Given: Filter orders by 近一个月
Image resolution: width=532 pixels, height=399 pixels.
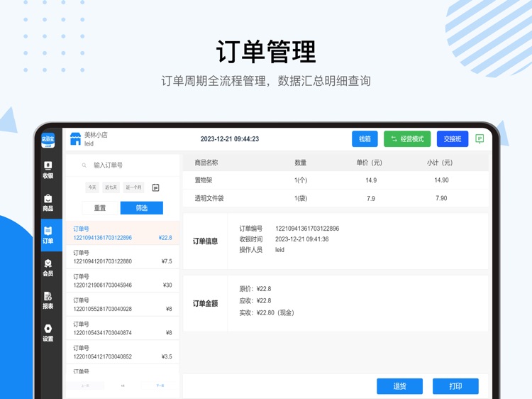Looking at the screenshot, I should 133,187.
